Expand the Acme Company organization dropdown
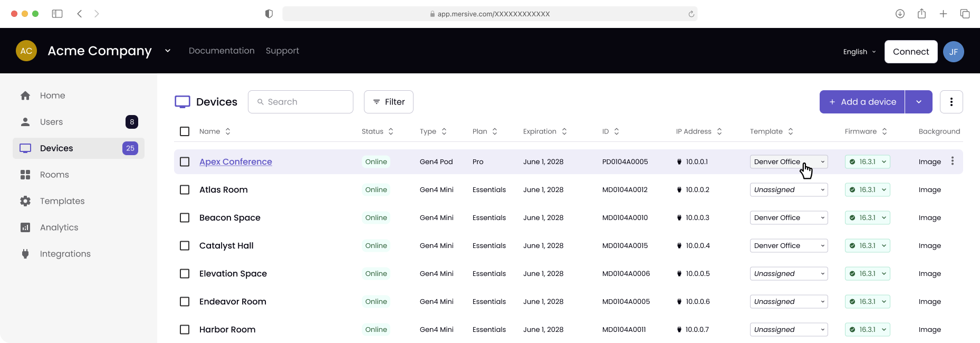Viewport: 980px width, 343px height. pyautogui.click(x=168, y=51)
